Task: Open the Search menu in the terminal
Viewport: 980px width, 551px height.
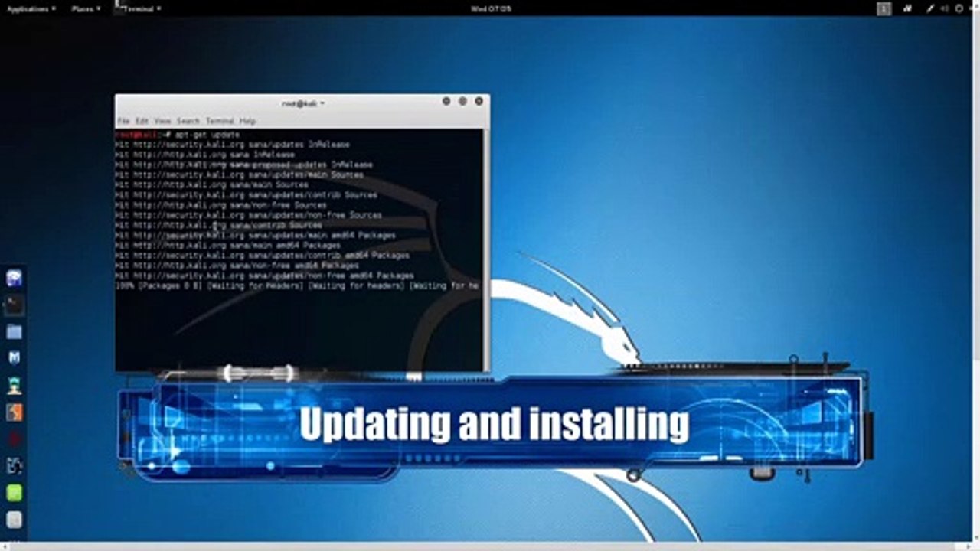Action: (188, 121)
